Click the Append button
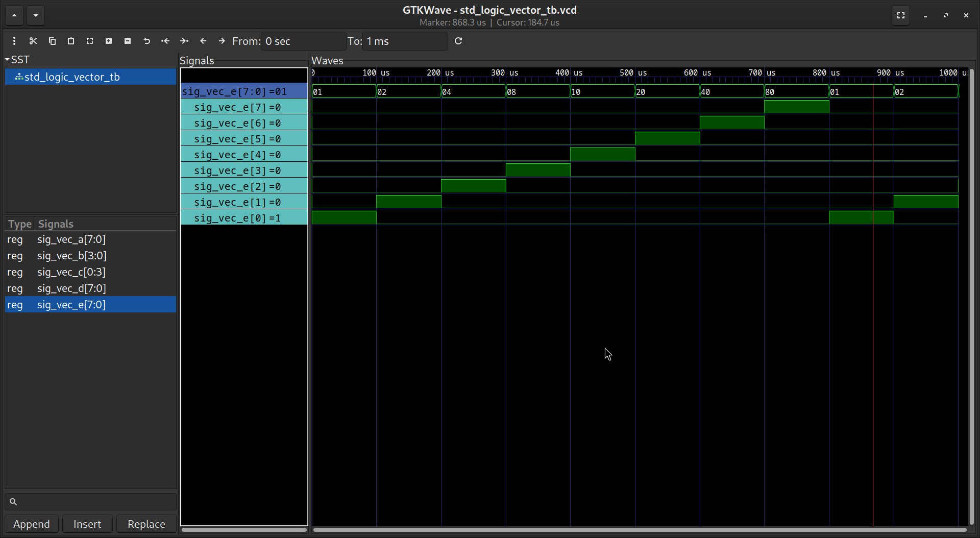The image size is (980, 538). point(32,524)
